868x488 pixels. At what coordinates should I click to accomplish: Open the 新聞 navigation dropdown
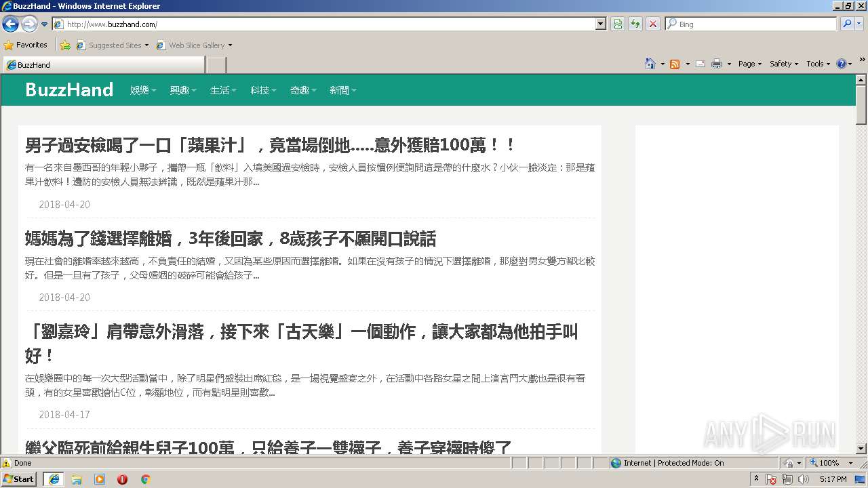pyautogui.click(x=343, y=90)
